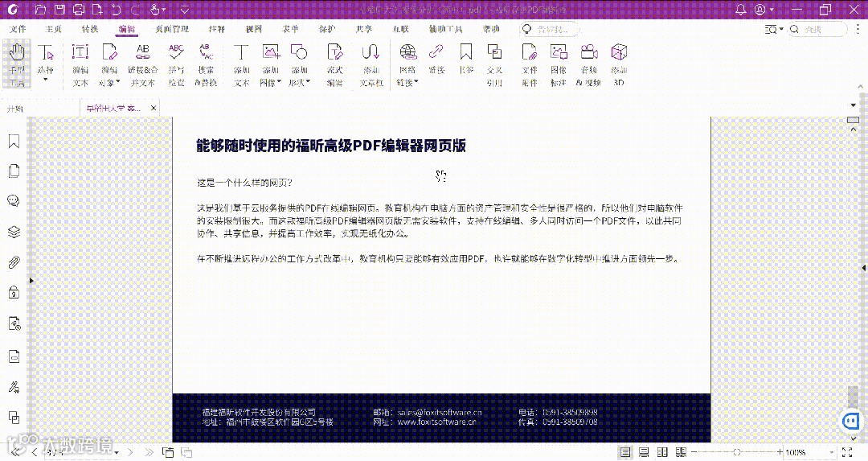The width and height of the screenshot is (868, 461).
Task: Click the Undo arrow in title bar
Action: pyautogui.click(x=116, y=10)
